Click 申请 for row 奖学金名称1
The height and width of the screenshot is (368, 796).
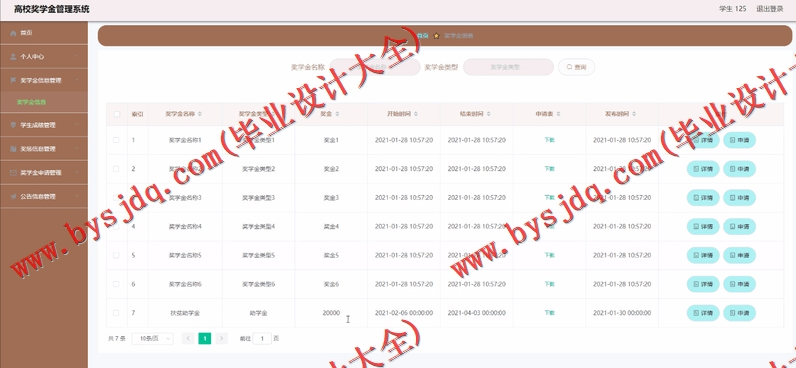click(x=739, y=140)
